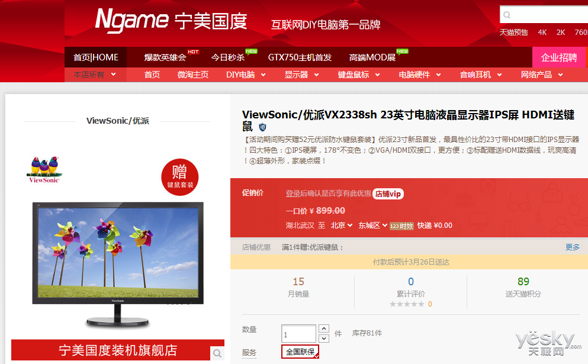The height and width of the screenshot is (364, 588).
Task: Open the 高端MOD展 tab
Action: pyautogui.click(x=372, y=57)
